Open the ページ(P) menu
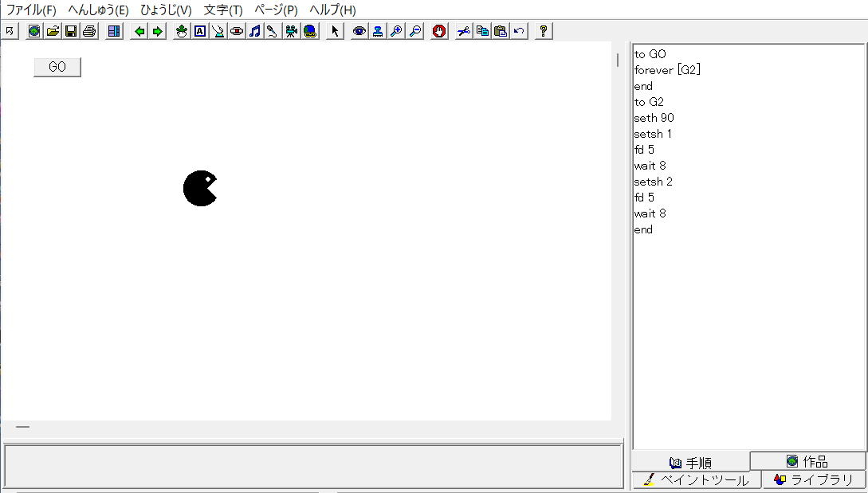 (276, 10)
